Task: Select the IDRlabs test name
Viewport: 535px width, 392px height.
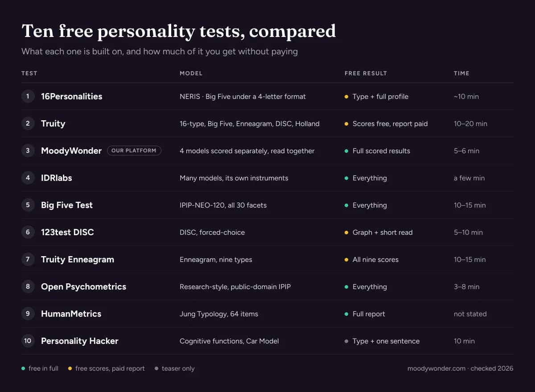Action: tap(57, 178)
